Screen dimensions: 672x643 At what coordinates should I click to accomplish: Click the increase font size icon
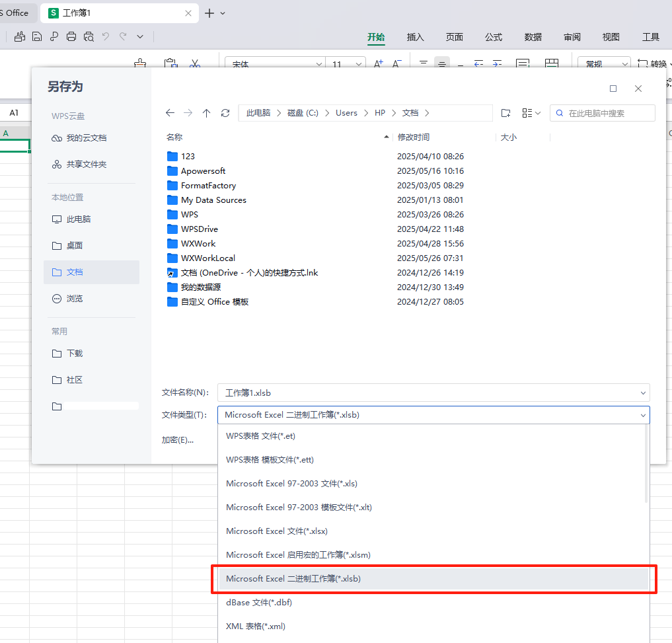coord(378,64)
